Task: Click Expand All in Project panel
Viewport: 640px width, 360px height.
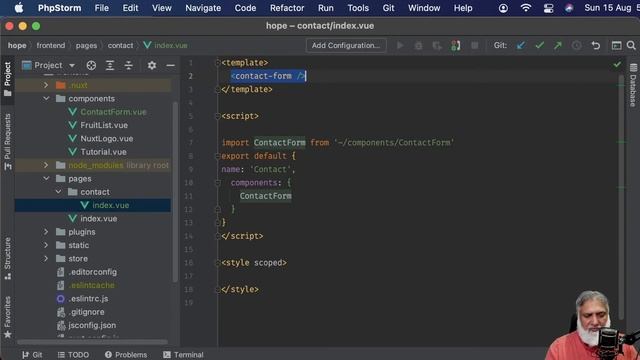Action: [x=110, y=65]
